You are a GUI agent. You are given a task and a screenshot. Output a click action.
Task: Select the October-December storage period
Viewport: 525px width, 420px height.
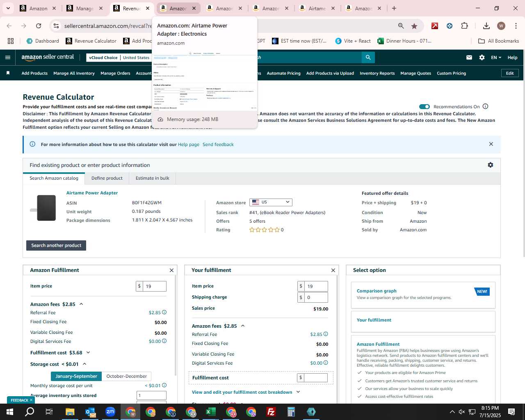(126, 376)
